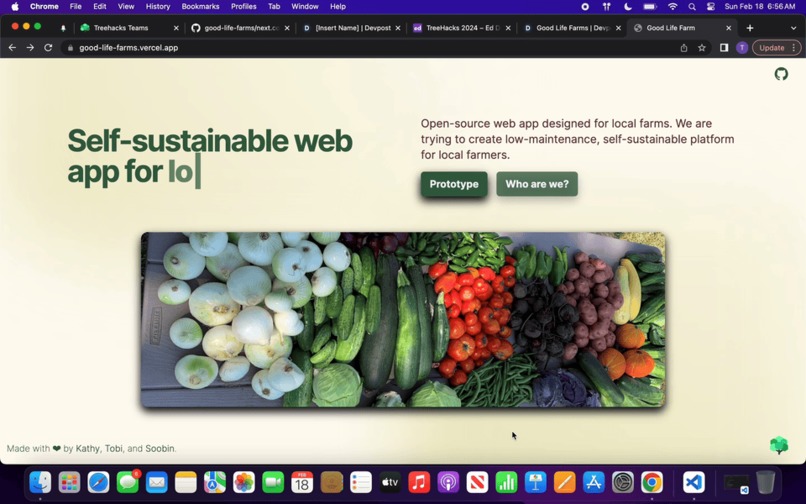This screenshot has width=806, height=504.
Task: Open Photos app in the dock
Action: tap(244, 482)
